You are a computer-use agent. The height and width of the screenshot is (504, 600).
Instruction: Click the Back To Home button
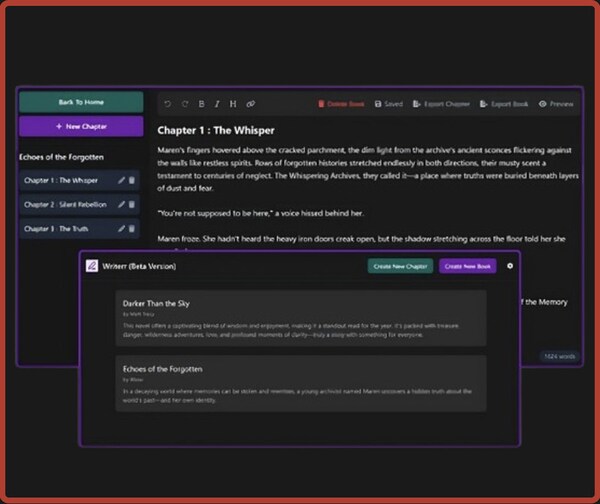point(81,102)
